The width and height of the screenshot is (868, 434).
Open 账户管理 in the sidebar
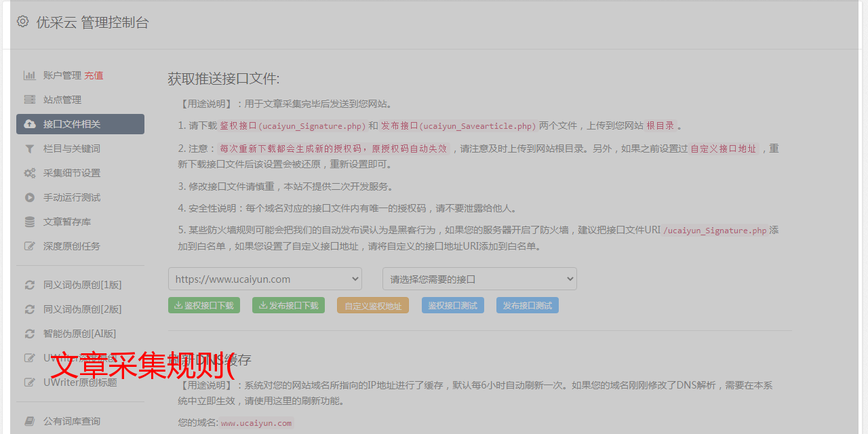(x=62, y=75)
